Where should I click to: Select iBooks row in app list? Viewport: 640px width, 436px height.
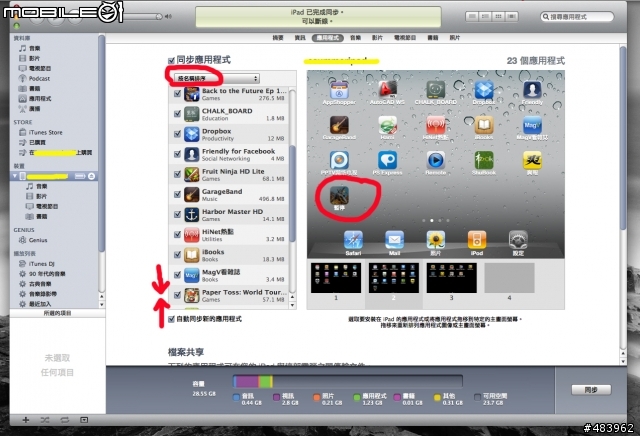[x=229, y=255]
